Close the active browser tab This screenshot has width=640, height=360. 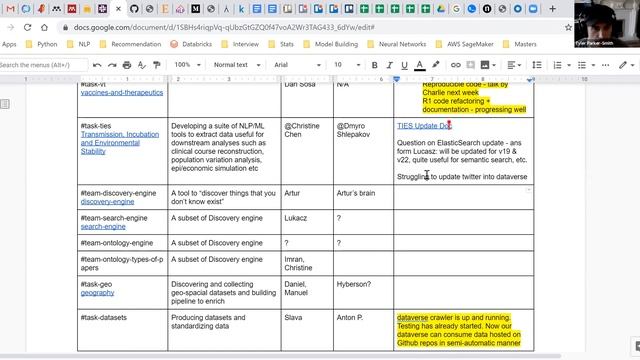118,9
